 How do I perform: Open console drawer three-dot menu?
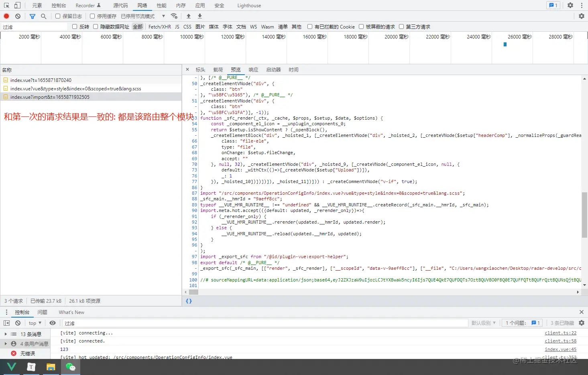coord(6,312)
